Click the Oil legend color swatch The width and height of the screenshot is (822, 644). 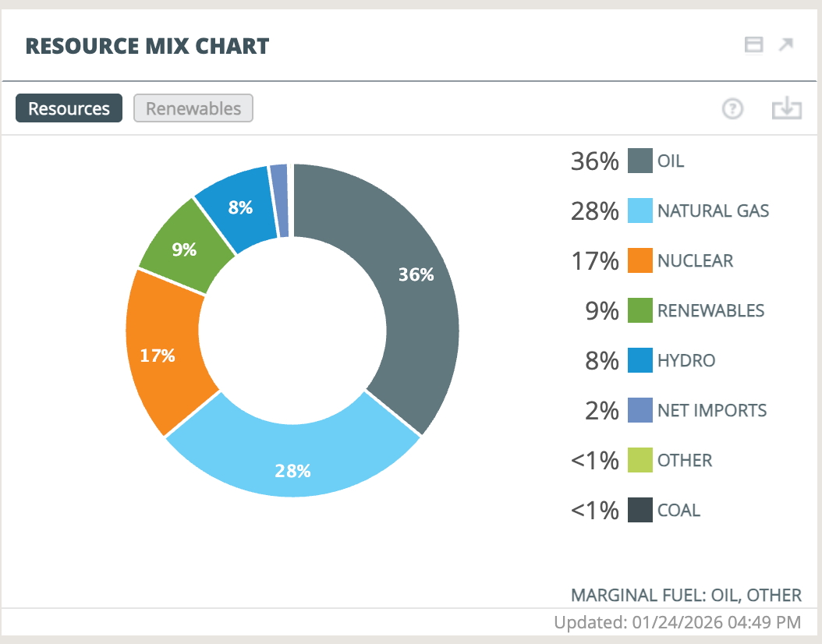[x=640, y=161]
